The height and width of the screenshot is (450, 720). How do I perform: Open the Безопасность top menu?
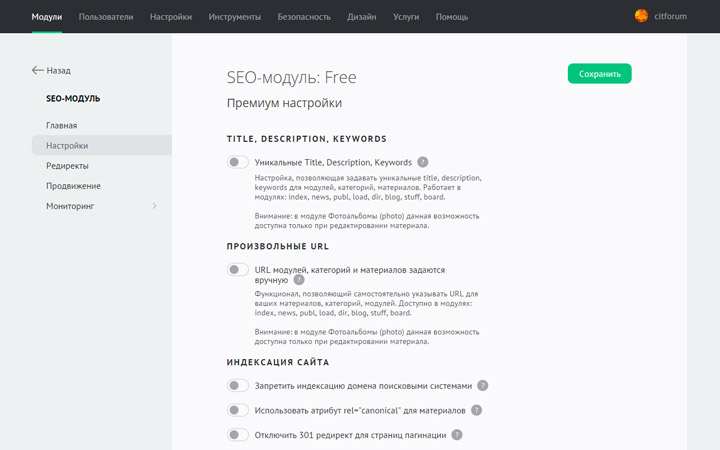pos(304,17)
